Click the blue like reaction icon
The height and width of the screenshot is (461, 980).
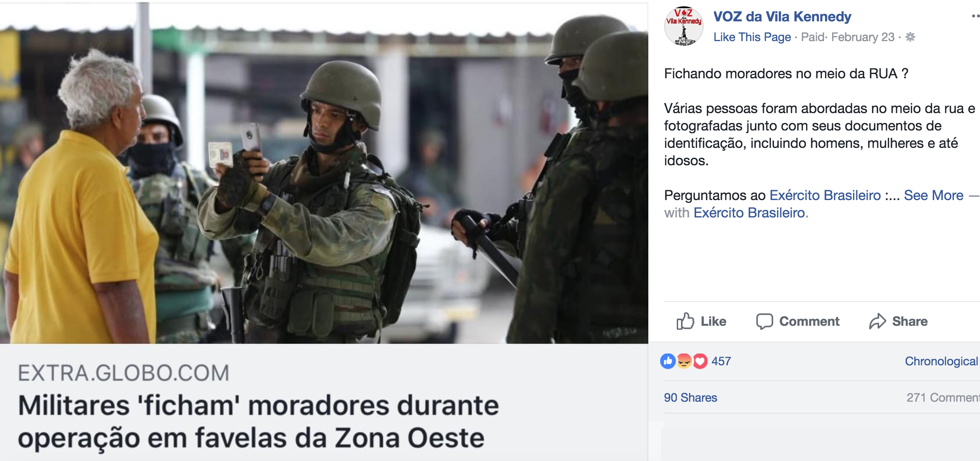click(x=668, y=361)
